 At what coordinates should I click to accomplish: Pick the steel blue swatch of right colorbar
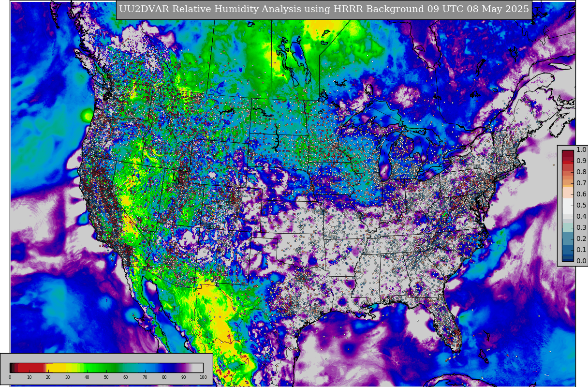(568, 239)
